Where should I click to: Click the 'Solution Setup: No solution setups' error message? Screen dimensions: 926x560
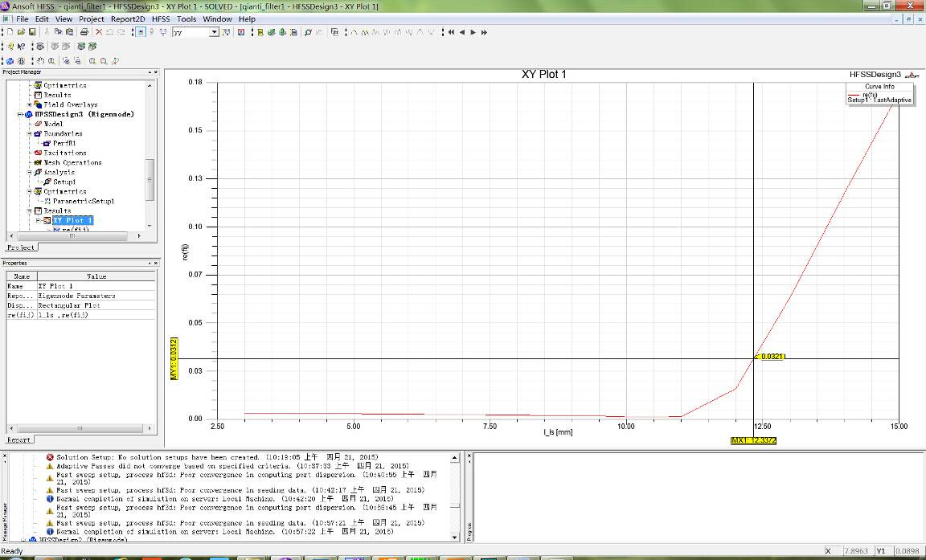[217, 457]
